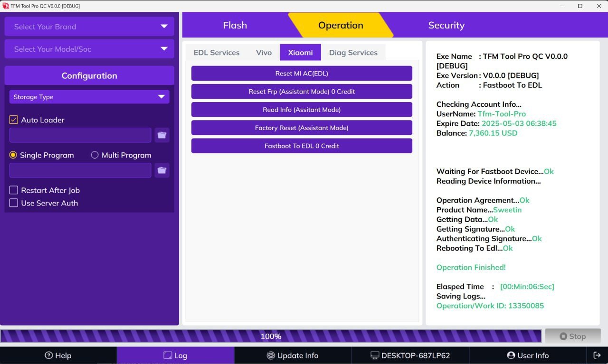Open the Select Your Brand dropdown
The width and height of the screenshot is (608, 364).
click(89, 27)
